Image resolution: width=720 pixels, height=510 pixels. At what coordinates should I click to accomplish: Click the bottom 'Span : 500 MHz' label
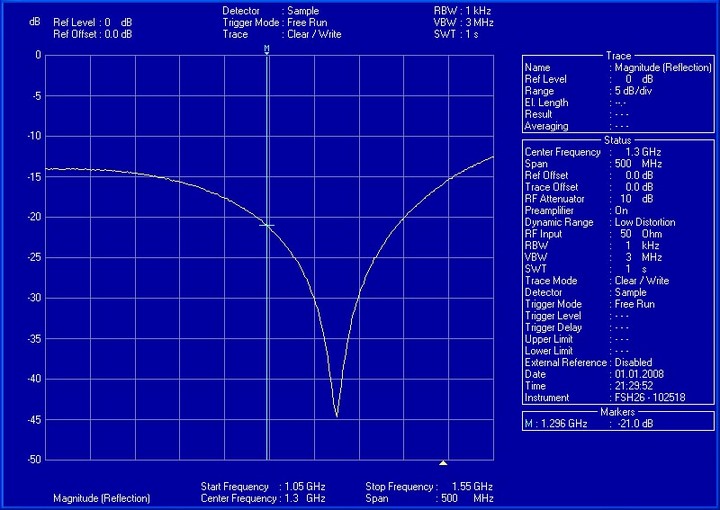coord(429,499)
